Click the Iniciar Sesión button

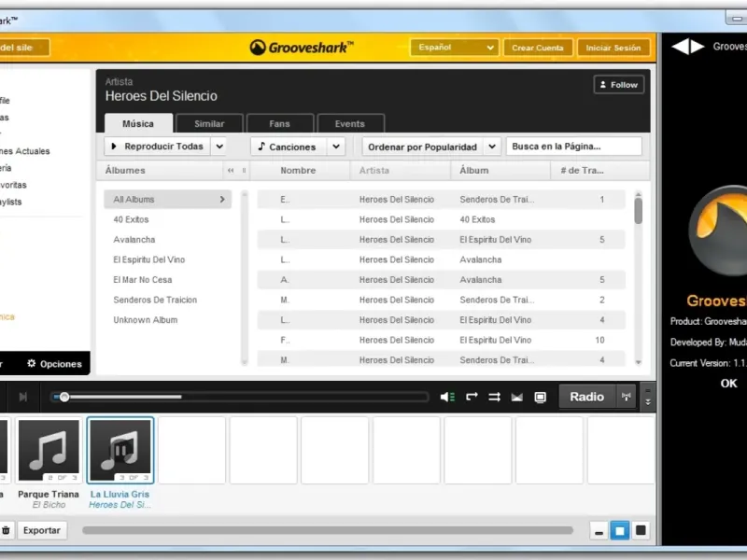[x=613, y=48]
